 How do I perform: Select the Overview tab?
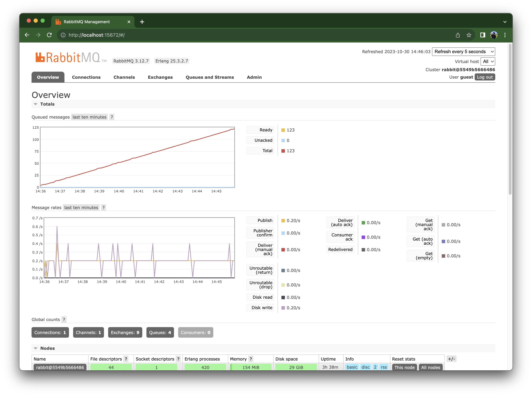(x=48, y=77)
